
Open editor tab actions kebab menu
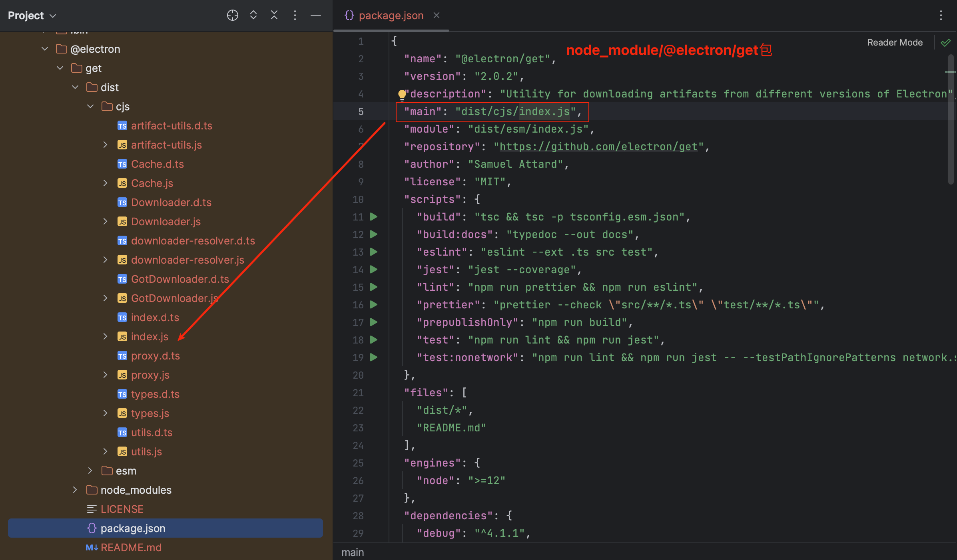pos(941,15)
